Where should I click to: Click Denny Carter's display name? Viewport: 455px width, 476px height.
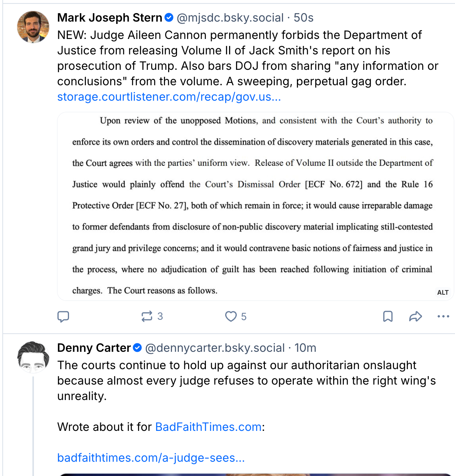pyautogui.click(x=94, y=348)
